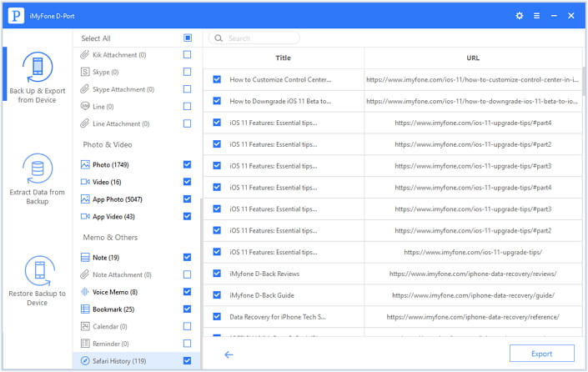Check the Skype checkbox

coord(187,72)
